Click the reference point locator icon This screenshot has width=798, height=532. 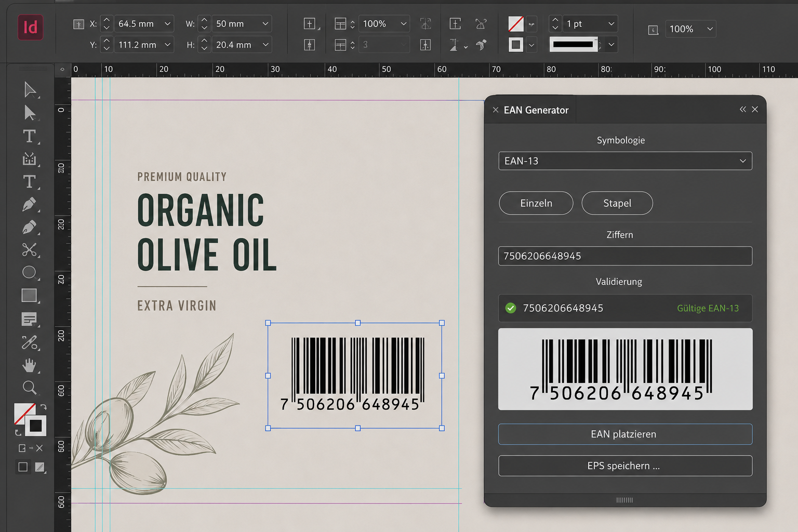coord(78,24)
